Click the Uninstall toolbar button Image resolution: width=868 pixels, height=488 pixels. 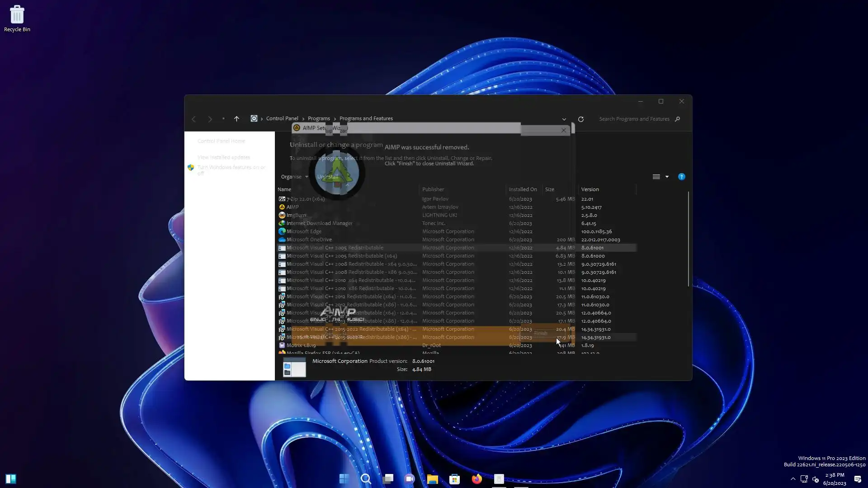pyautogui.click(x=328, y=177)
